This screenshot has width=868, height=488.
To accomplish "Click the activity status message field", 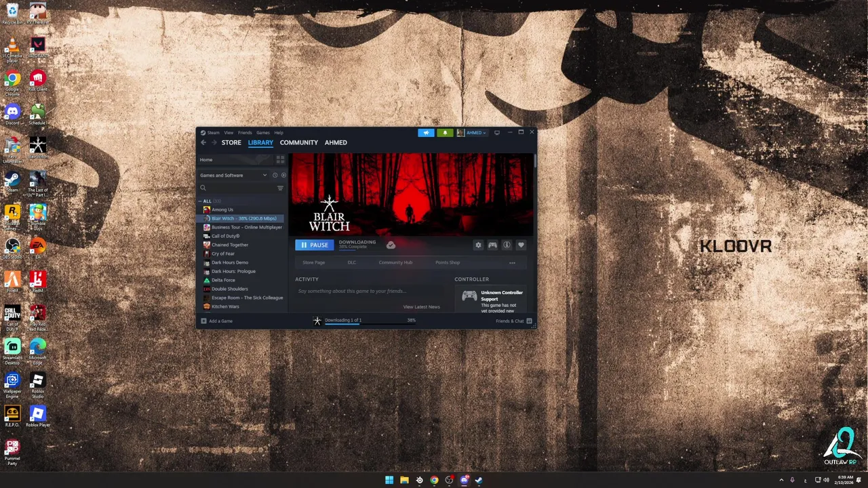I will tap(372, 291).
